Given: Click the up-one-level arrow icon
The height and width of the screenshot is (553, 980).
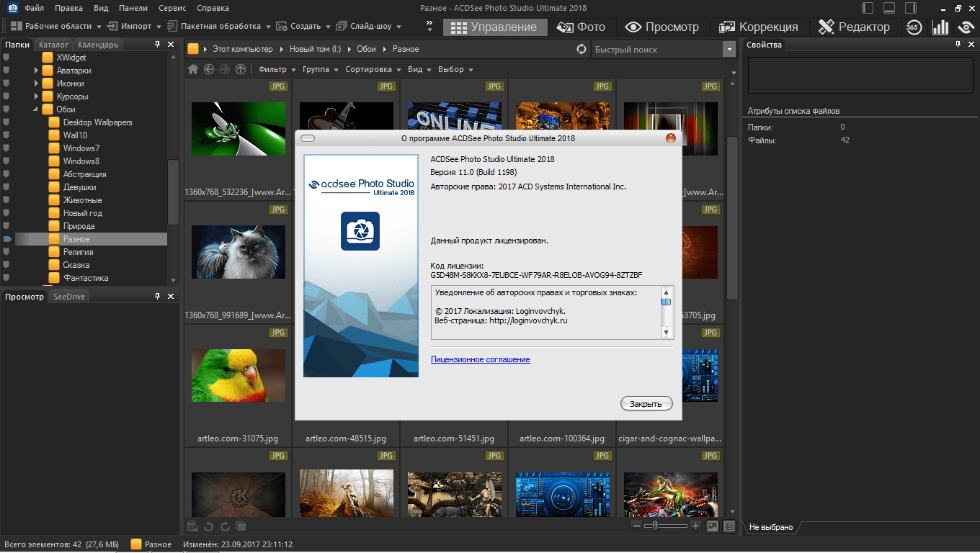Looking at the screenshot, I should tap(241, 69).
